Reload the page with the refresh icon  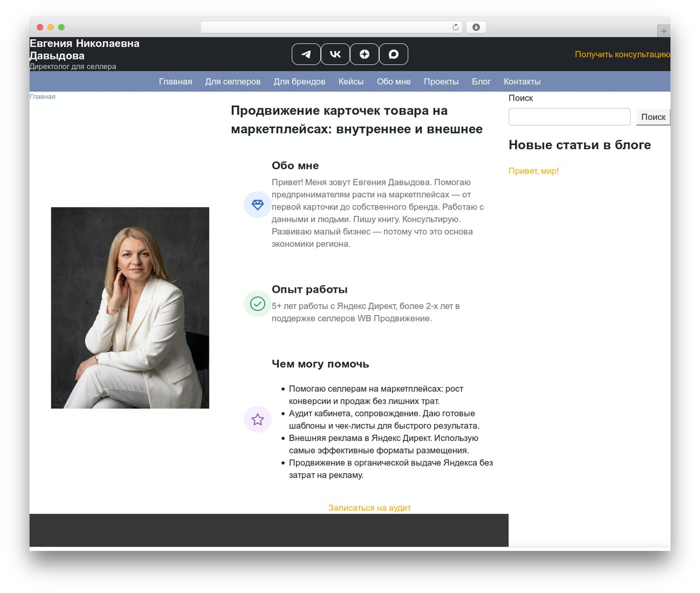(455, 27)
